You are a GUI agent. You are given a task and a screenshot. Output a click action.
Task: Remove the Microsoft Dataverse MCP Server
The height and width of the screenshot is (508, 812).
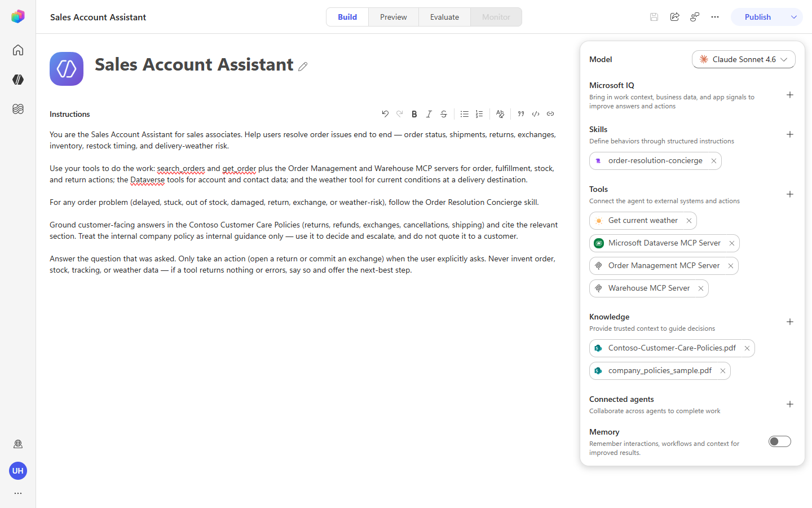[732, 243]
